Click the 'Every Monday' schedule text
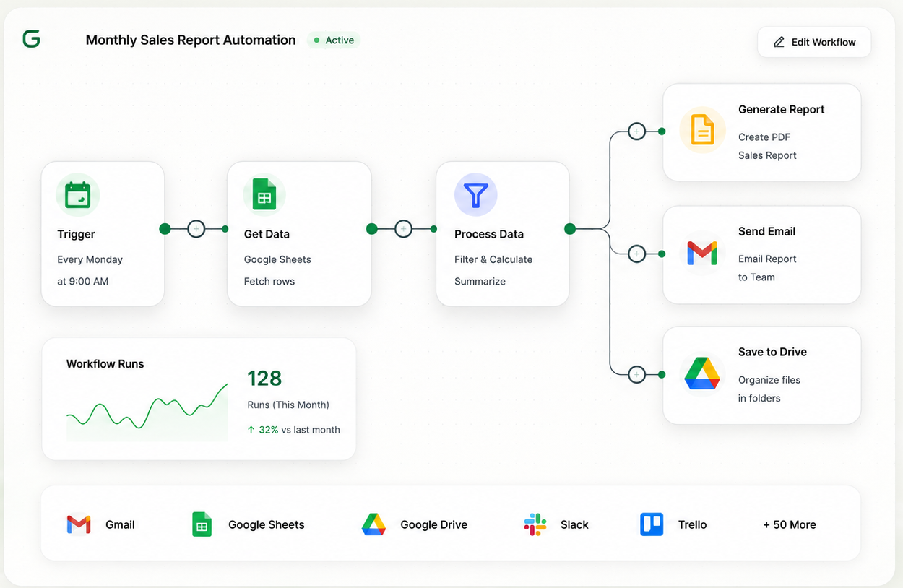The width and height of the screenshot is (903, 588). point(90,260)
